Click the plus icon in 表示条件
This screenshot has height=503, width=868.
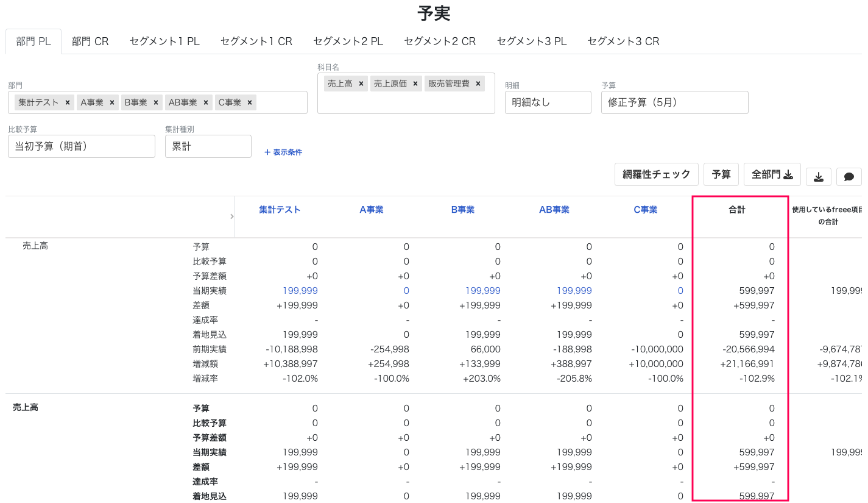[x=267, y=152]
